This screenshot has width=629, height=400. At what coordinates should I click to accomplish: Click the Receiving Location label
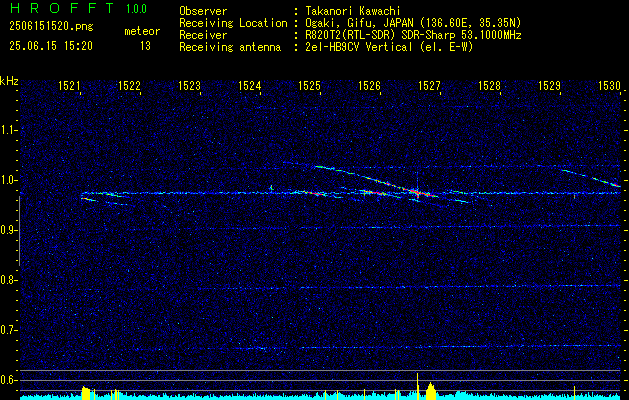(233, 23)
